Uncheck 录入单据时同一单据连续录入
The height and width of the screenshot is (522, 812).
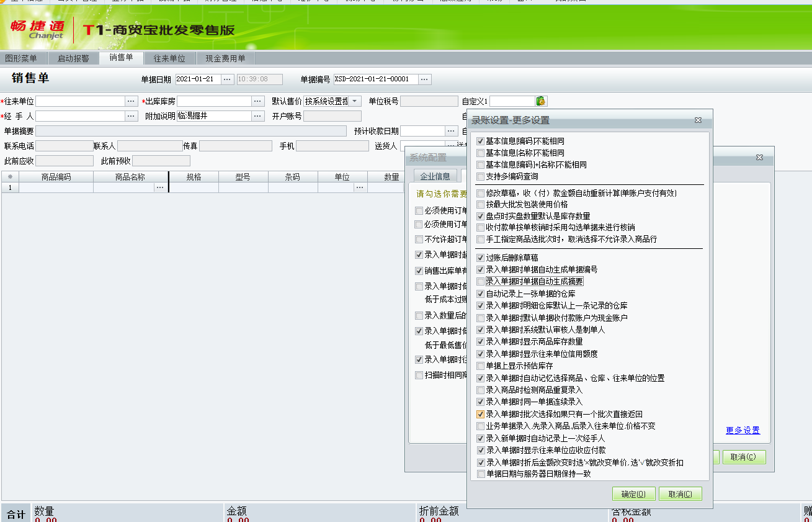(x=480, y=402)
